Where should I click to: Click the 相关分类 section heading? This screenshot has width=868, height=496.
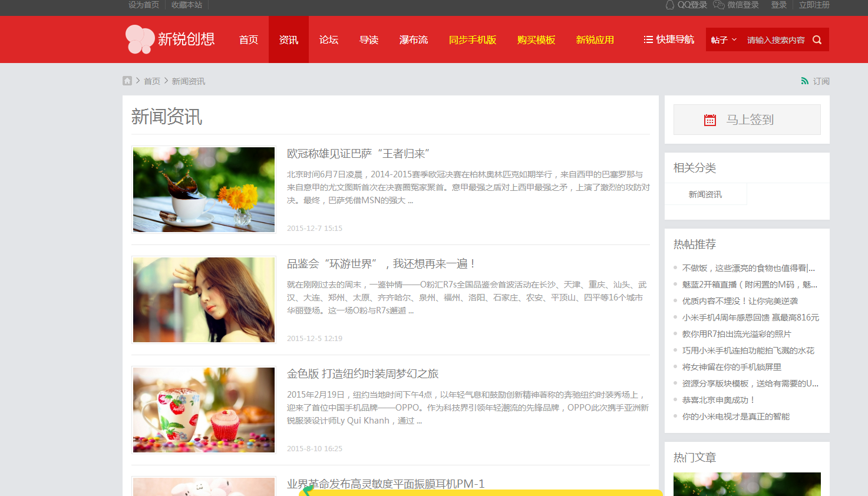click(695, 168)
